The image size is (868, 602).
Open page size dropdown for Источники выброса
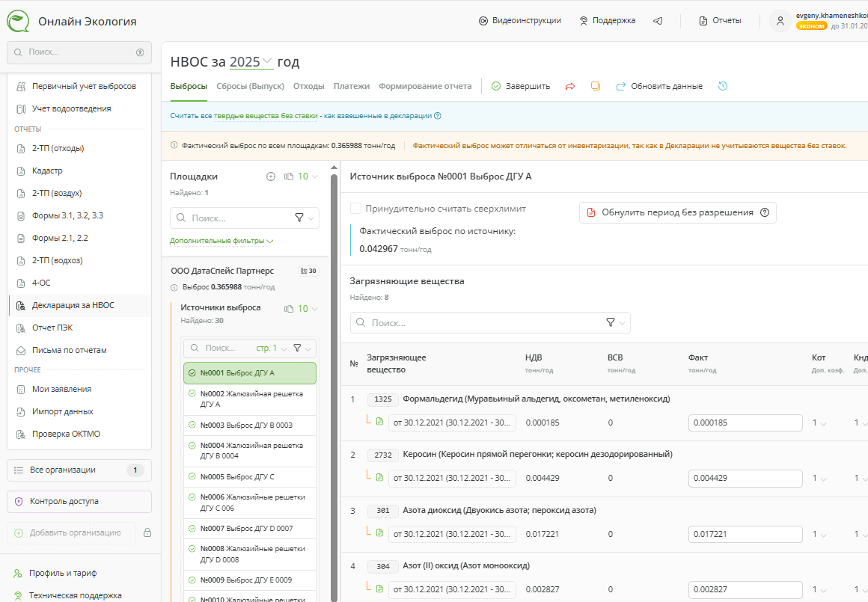point(308,308)
